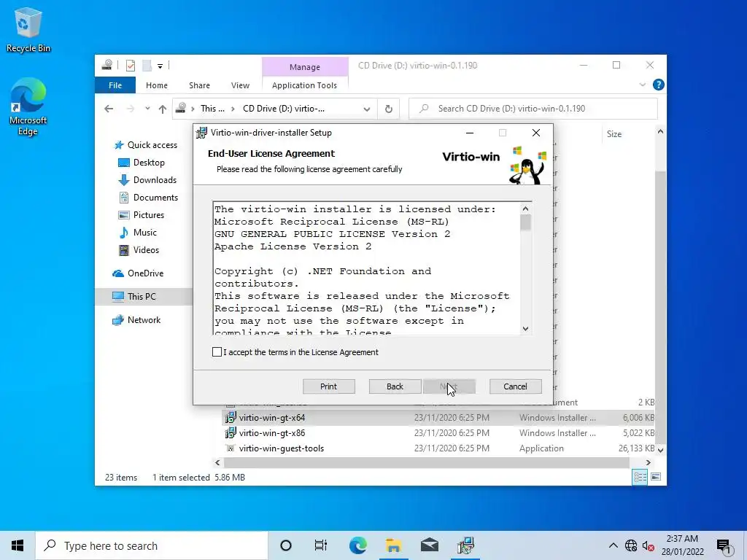Open the notification center icon
Image resolution: width=747 pixels, height=560 pixels.
pos(724,545)
